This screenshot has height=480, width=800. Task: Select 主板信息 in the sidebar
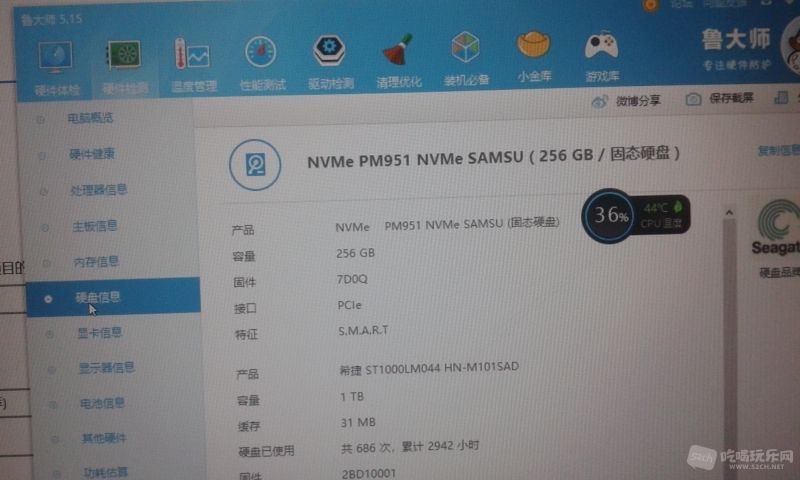(x=95, y=226)
